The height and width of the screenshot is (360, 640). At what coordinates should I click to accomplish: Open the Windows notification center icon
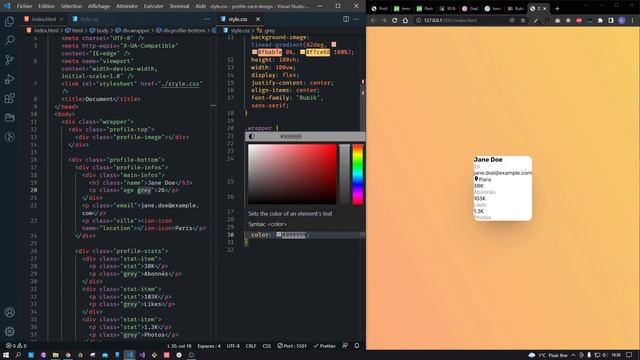pos(629,355)
